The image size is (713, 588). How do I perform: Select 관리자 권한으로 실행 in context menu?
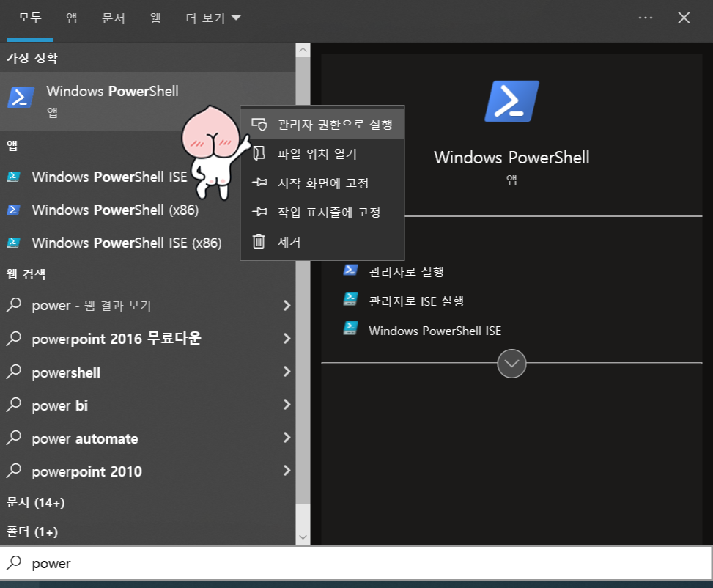tap(322, 124)
